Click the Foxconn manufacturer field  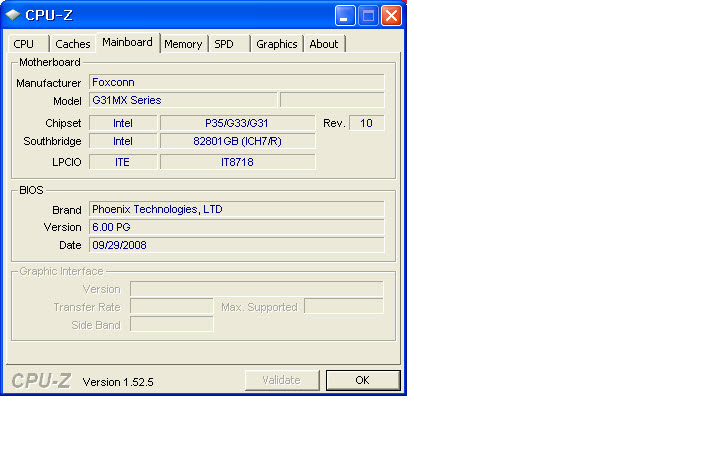pos(236,82)
